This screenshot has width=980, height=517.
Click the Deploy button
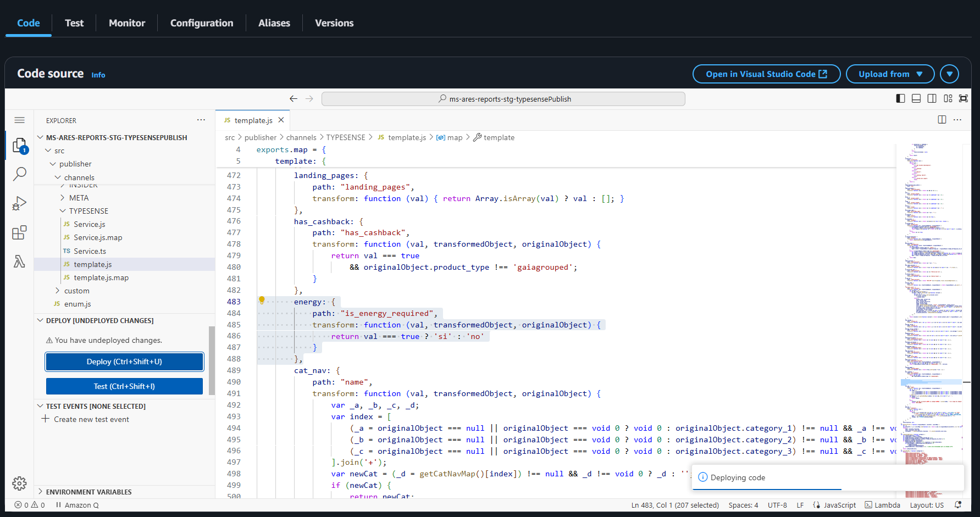[x=124, y=362]
